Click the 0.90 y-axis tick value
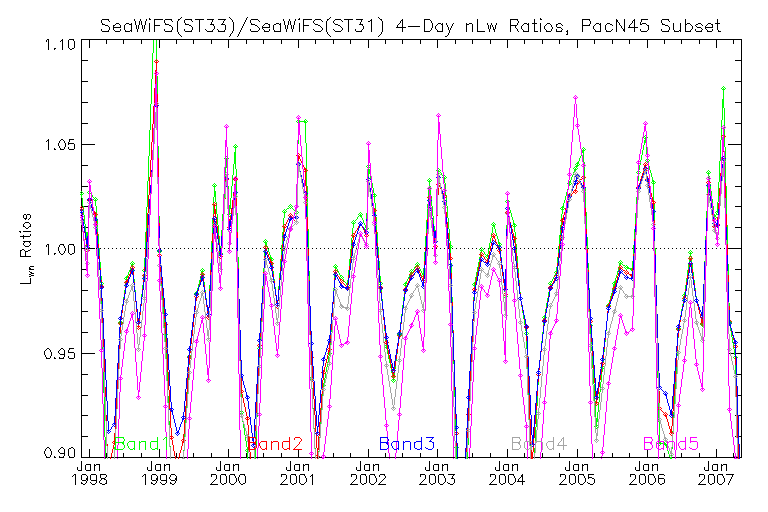768x512 pixels. 60,452
